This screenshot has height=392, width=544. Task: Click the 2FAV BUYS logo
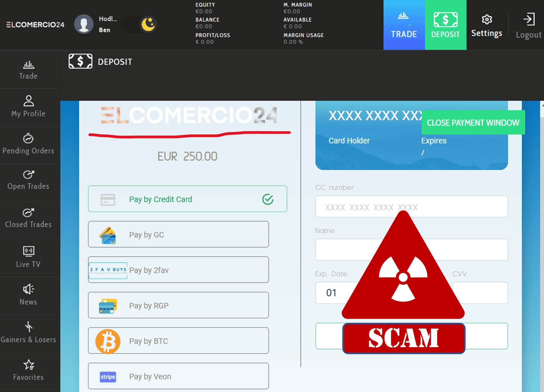pyautogui.click(x=108, y=270)
